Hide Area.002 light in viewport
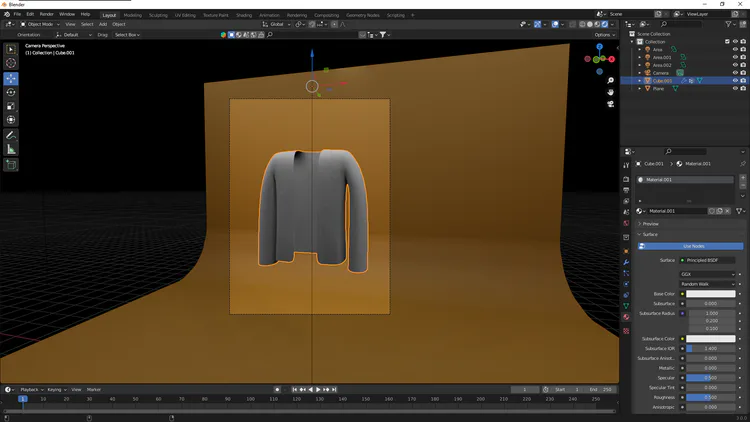 pos(735,65)
